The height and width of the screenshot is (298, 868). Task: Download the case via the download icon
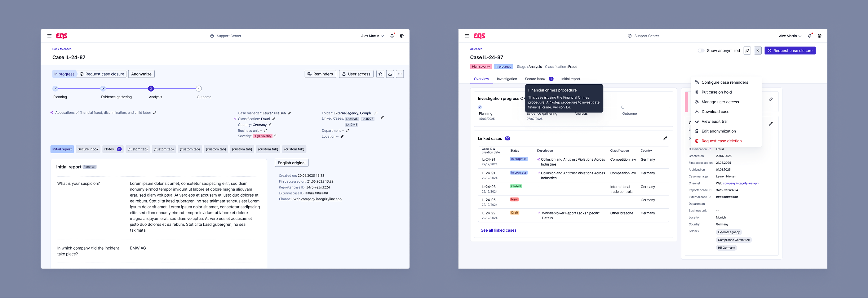(x=390, y=74)
